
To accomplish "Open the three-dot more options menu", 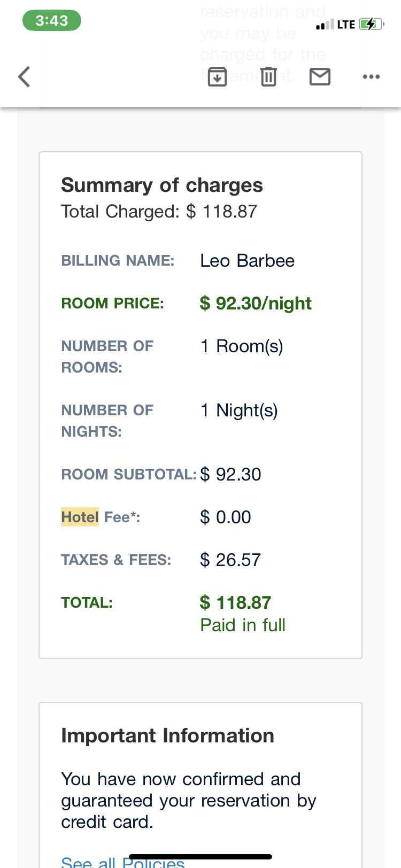I will 371,77.
